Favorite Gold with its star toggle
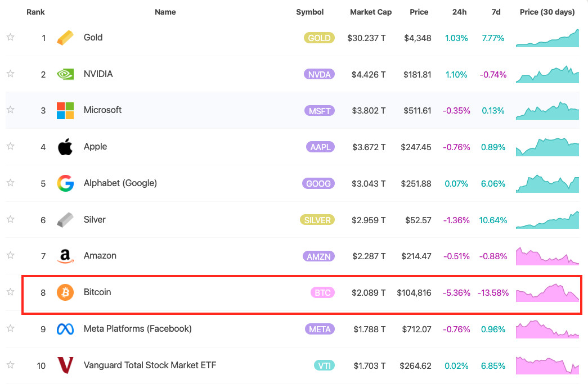 10,37
